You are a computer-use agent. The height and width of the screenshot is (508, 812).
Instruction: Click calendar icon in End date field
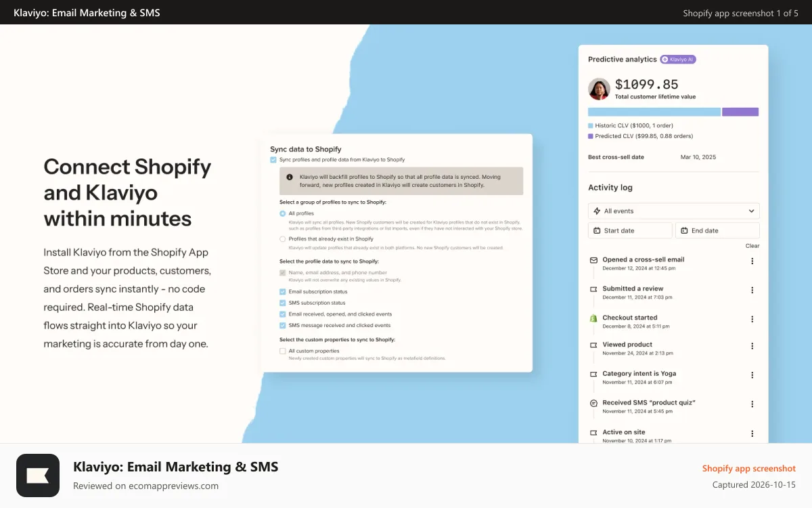684,230
